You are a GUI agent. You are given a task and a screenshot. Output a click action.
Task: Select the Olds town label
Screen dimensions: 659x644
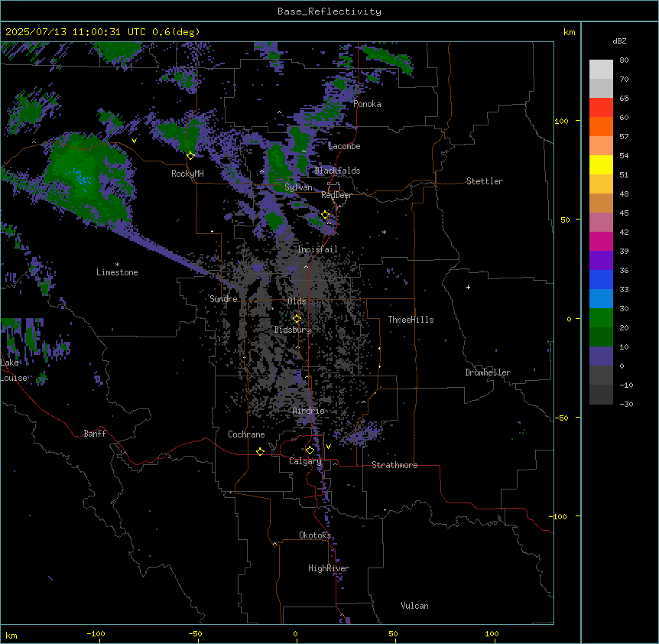click(x=297, y=301)
